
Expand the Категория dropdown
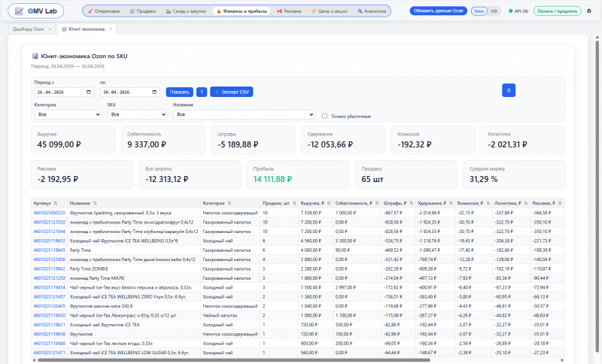(68, 114)
